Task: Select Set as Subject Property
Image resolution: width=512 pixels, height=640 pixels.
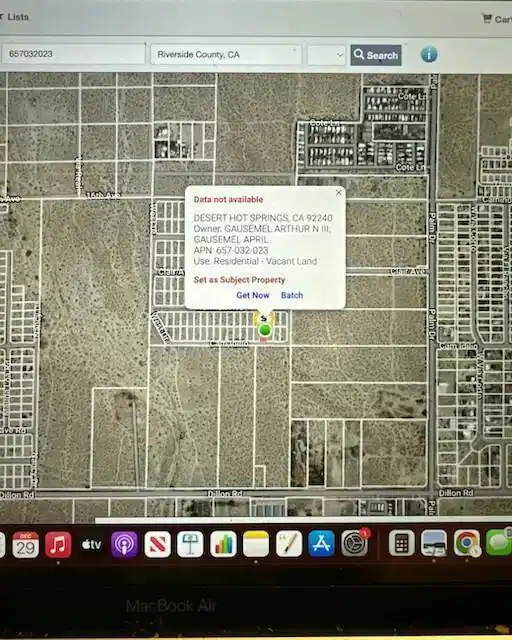Action: point(239,280)
